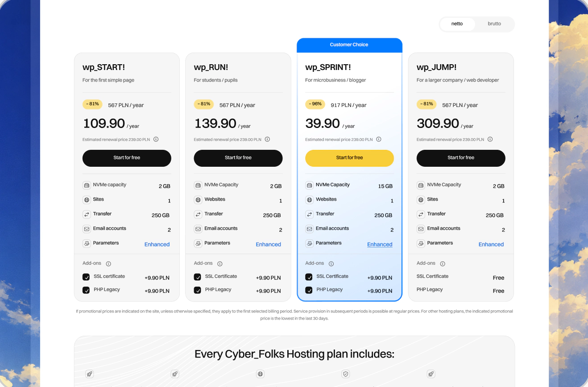Uncheck SSL Certificate in wp_RUN! add-ons
Viewport: 588px width, 387px height.
click(x=198, y=277)
